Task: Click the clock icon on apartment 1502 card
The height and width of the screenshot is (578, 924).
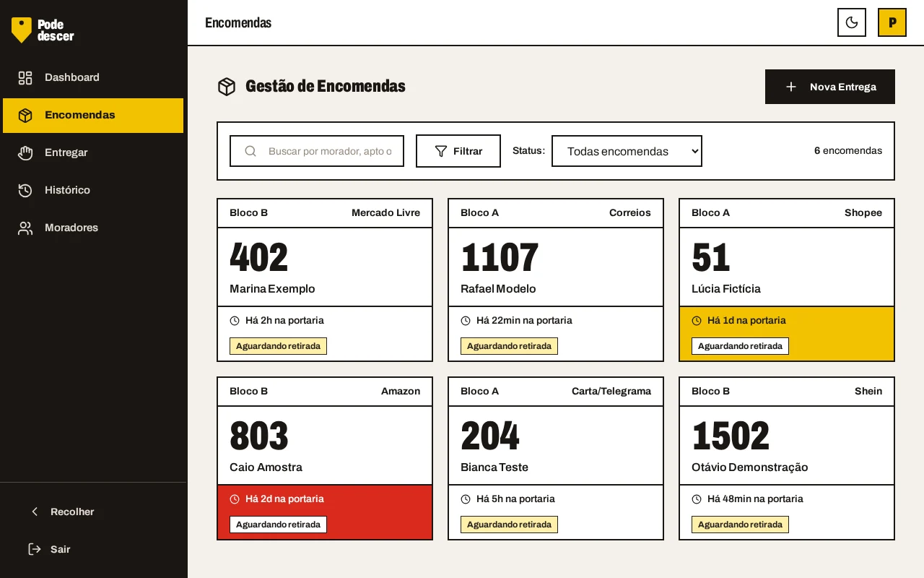Action: 697,499
